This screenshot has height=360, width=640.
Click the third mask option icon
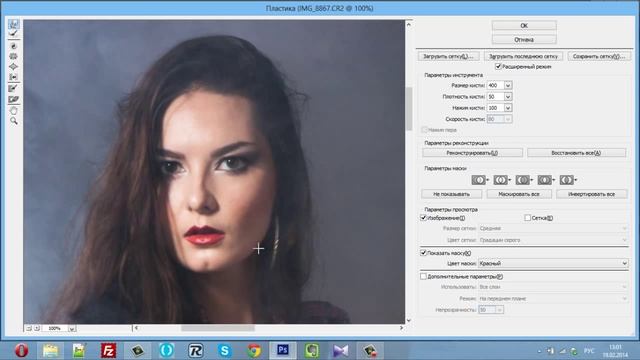click(523, 180)
